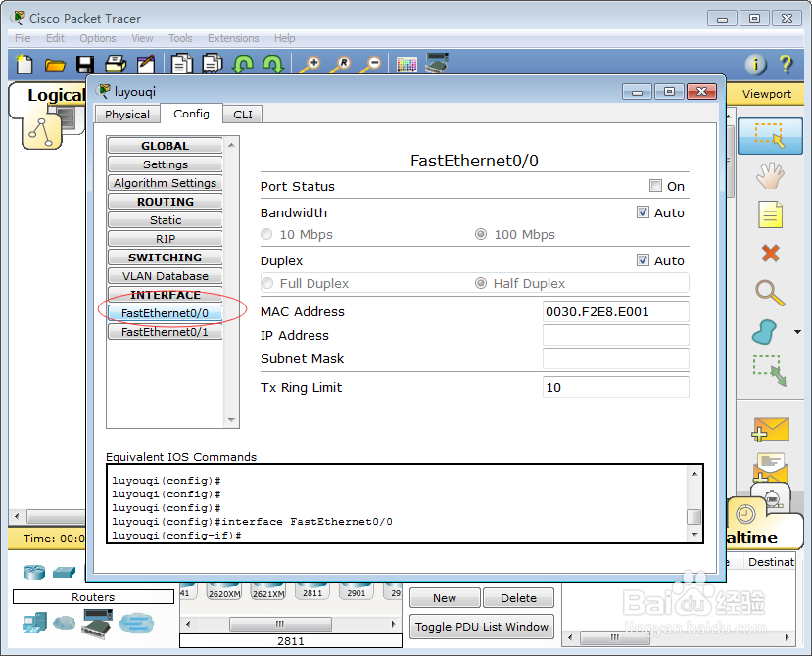Select the red X Delete tool
812x656 pixels.
point(771,254)
